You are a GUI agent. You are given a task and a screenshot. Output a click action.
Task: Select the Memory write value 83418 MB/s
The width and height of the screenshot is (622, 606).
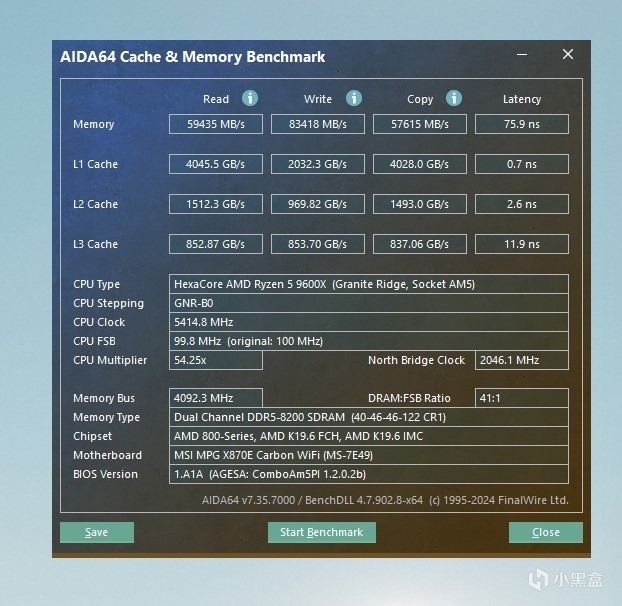[x=318, y=124]
